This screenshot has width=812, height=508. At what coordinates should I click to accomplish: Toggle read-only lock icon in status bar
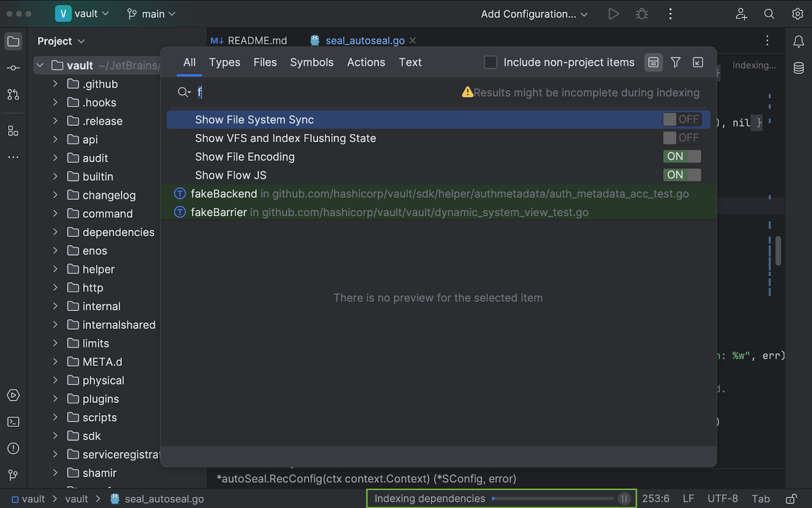click(791, 499)
